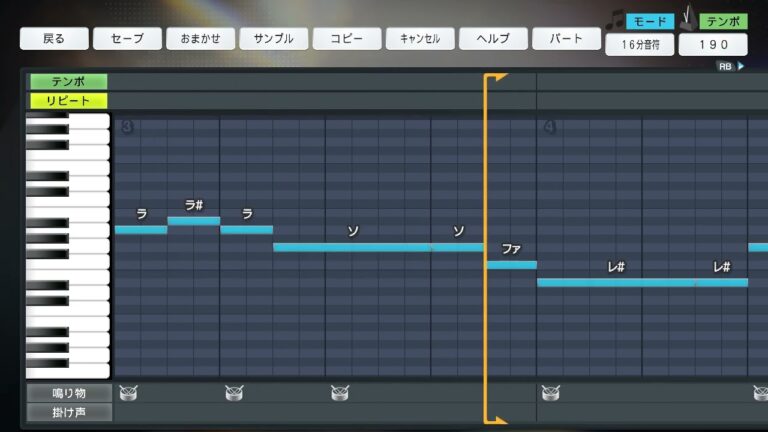Click the orange playhead marker at the top
The width and height of the screenshot is (768, 432).
497,77
